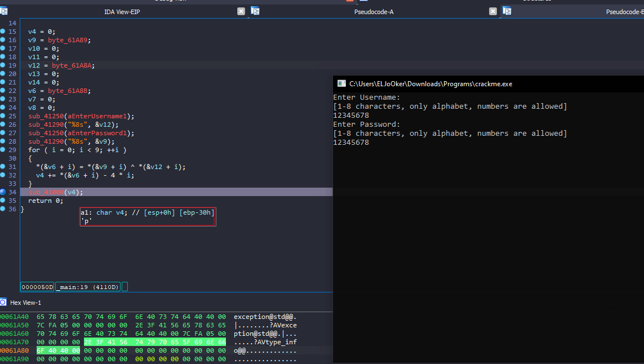The image size is (644, 364).
Task: Click the byte_61A89 reference on line 16
Action: pyautogui.click(x=69, y=40)
